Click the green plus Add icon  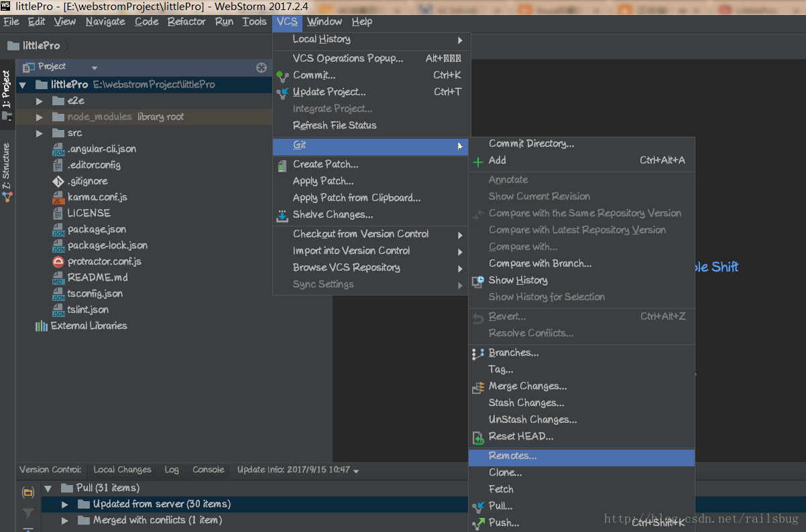pyautogui.click(x=477, y=161)
